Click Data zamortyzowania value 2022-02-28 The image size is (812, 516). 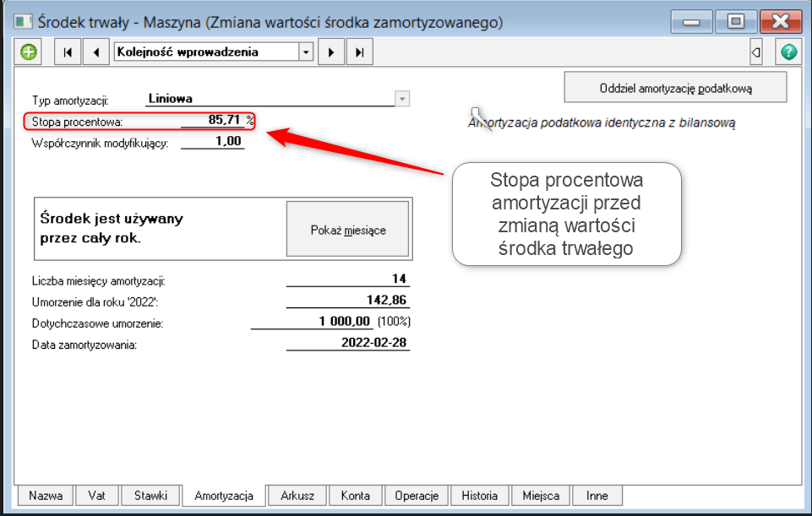pyautogui.click(x=347, y=343)
